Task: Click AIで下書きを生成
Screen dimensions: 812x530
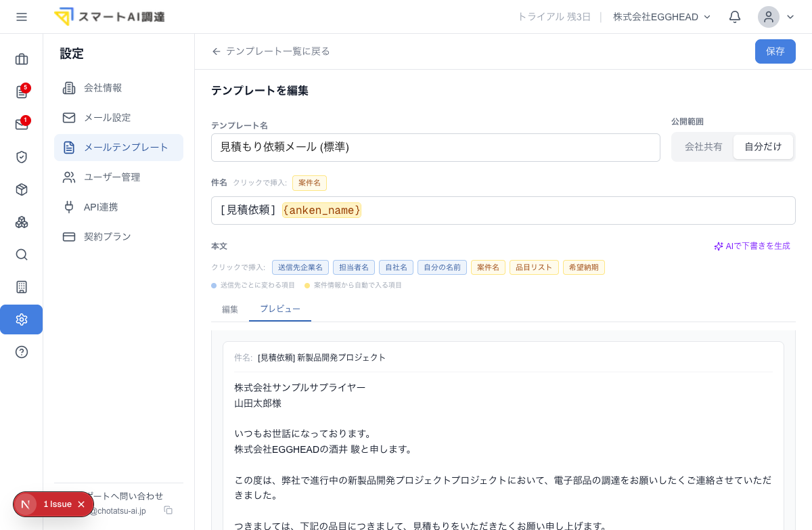Action: [x=752, y=246]
